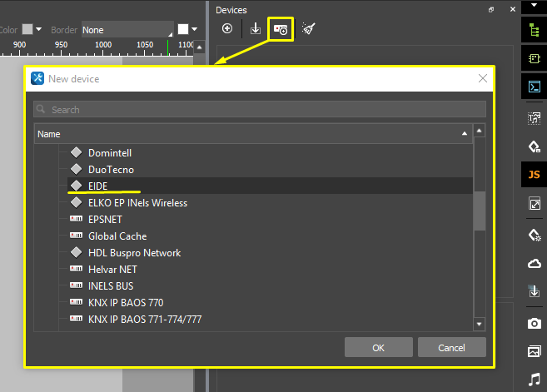547x392 pixels.
Task: Expand the white border color dropdown arrow
Action: click(194, 30)
